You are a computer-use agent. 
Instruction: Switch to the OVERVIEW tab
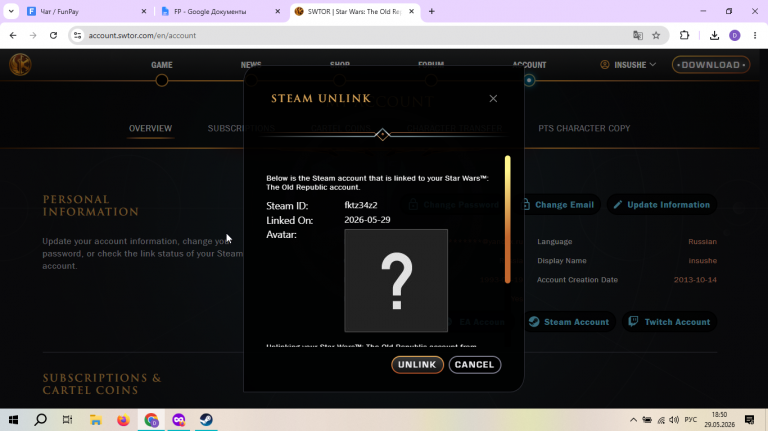click(150, 128)
